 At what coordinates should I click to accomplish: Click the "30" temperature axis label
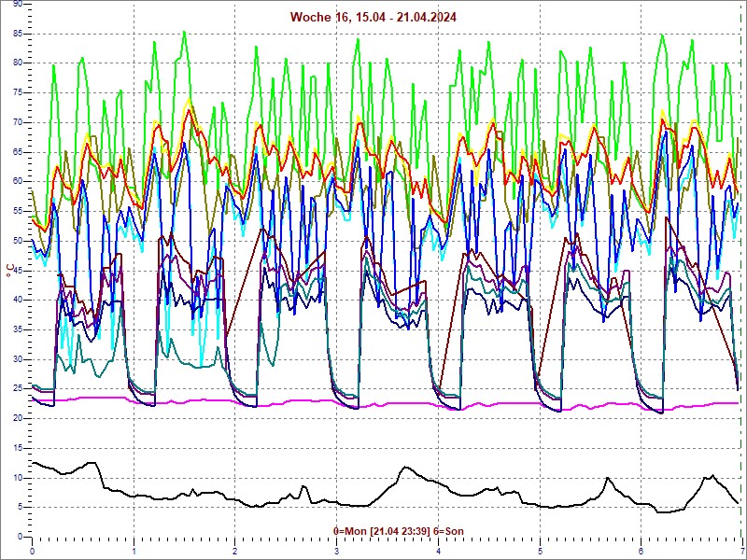(17, 359)
